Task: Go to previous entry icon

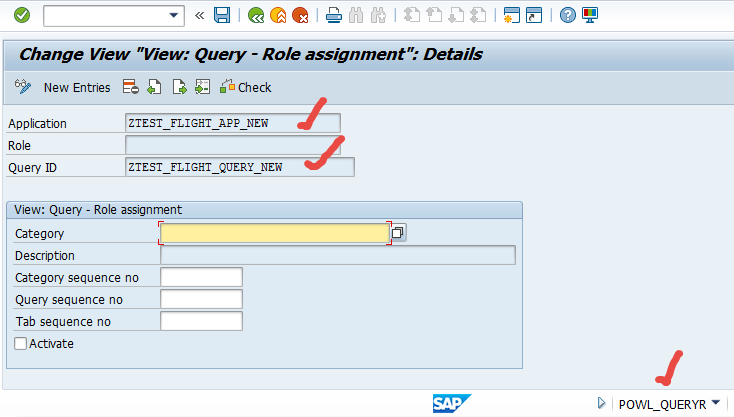Action: coord(154,87)
